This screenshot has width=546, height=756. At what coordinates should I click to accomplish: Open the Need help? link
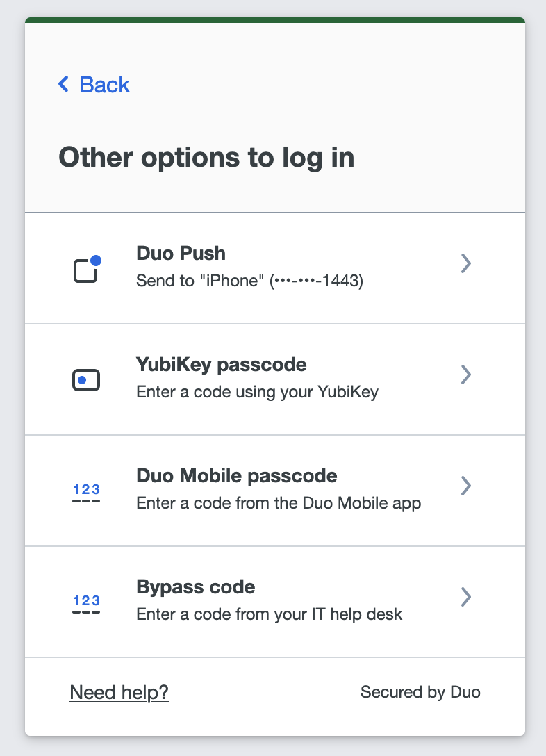pyautogui.click(x=119, y=692)
